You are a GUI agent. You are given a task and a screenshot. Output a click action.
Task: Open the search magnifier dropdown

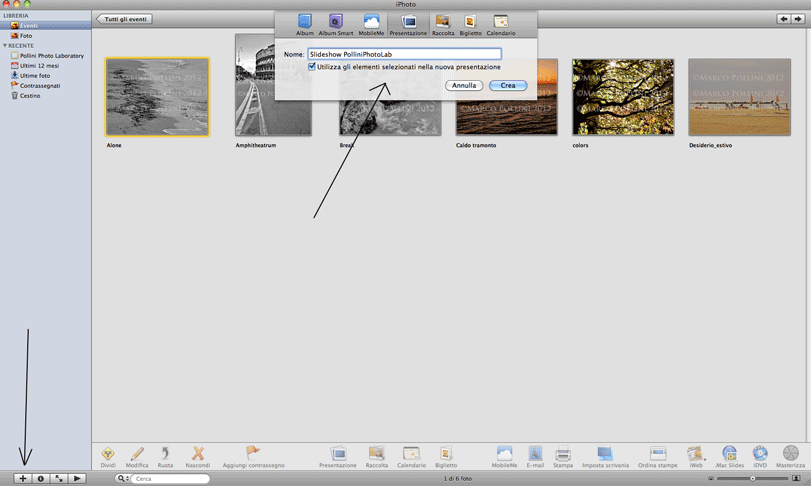[x=123, y=478]
